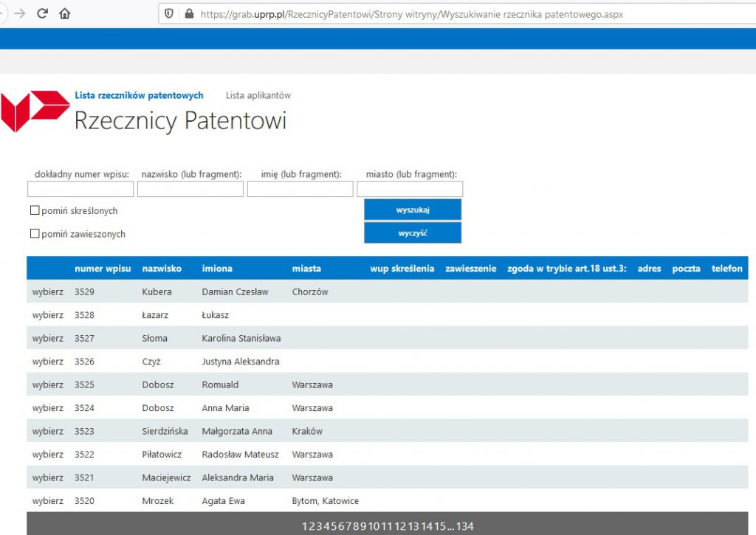Click the browser reload icon

[x=42, y=13]
